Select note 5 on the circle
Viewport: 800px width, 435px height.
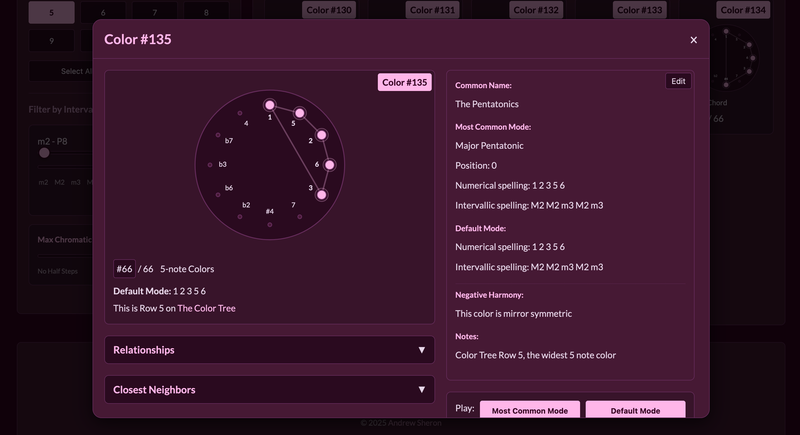point(299,113)
